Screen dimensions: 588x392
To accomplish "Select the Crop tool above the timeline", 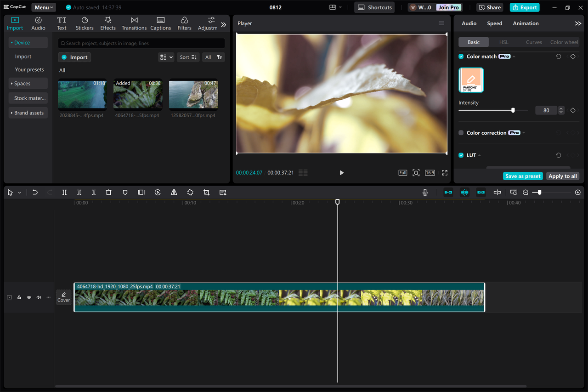I will (206, 192).
